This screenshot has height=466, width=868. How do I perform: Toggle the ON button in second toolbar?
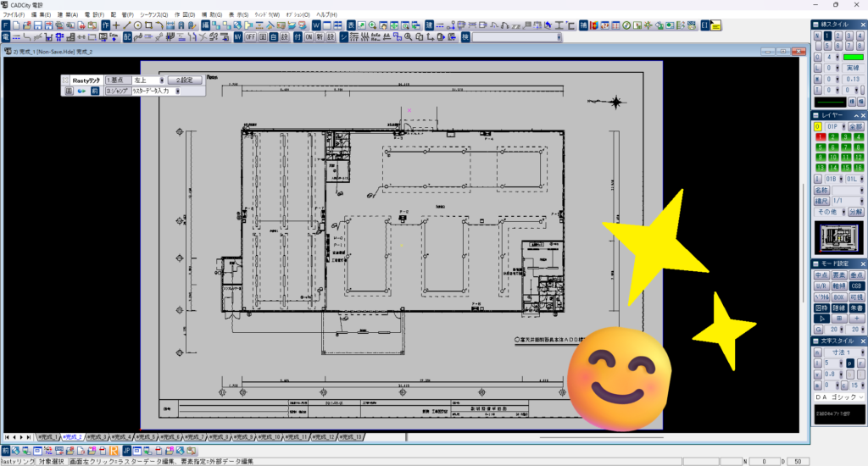pyautogui.click(x=309, y=37)
